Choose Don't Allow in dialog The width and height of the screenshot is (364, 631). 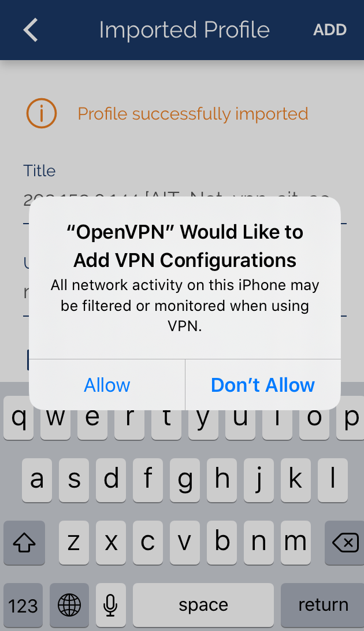click(263, 385)
